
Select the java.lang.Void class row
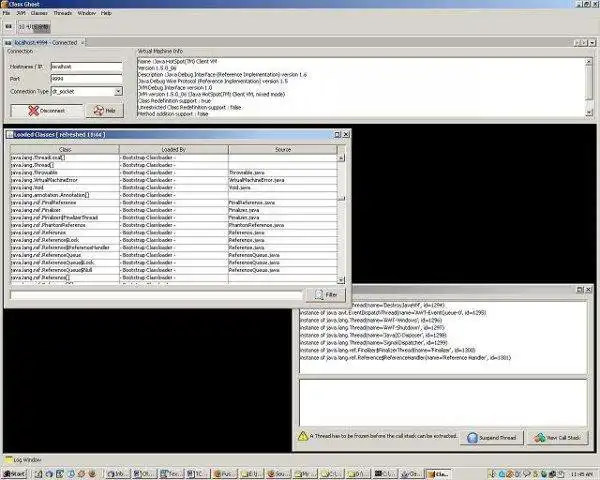pos(174,188)
